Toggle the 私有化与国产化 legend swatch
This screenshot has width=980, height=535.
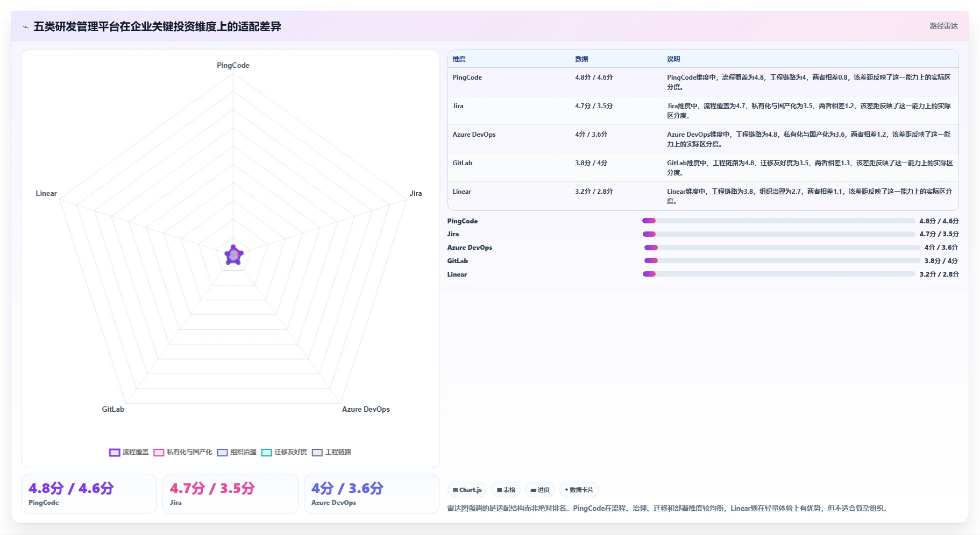point(159,453)
